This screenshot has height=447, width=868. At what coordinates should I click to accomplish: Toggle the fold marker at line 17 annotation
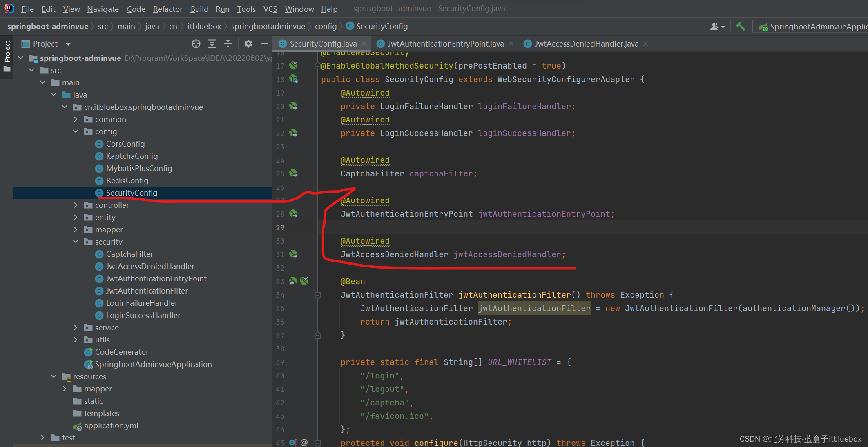317,66
